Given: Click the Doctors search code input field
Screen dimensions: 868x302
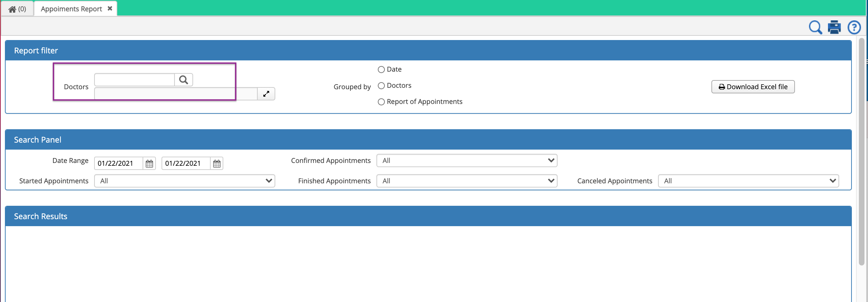Looking at the screenshot, I should (x=134, y=80).
